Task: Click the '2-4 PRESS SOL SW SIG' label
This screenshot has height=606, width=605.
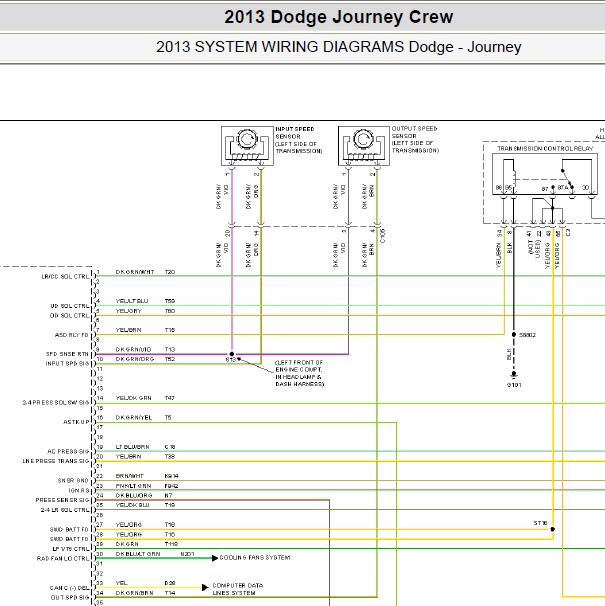Action: [x=56, y=403]
